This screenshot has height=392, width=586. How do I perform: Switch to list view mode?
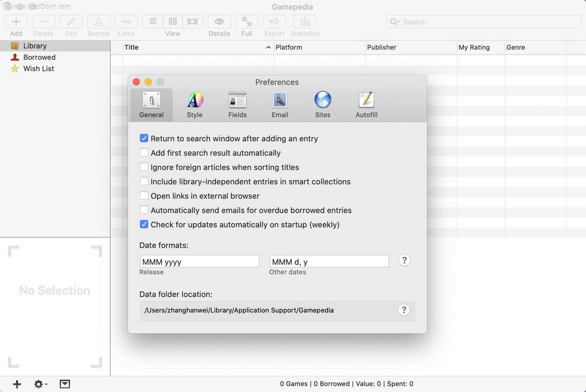point(153,22)
